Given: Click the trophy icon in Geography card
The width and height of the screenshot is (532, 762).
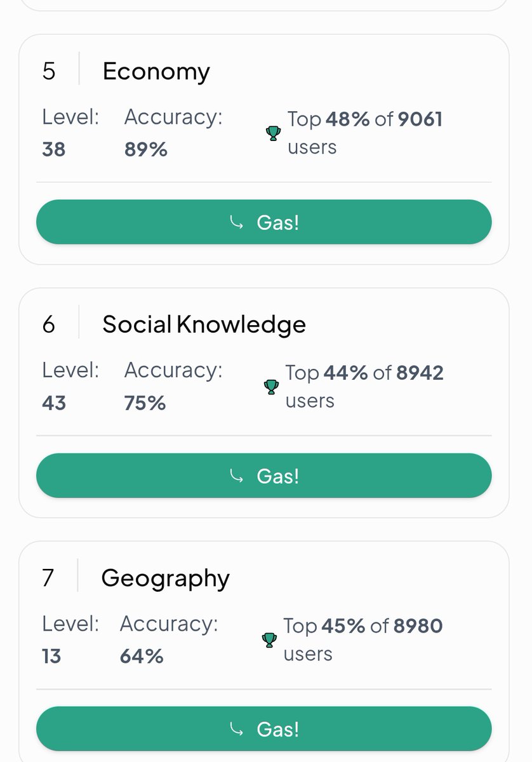Looking at the screenshot, I should (269, 640).
